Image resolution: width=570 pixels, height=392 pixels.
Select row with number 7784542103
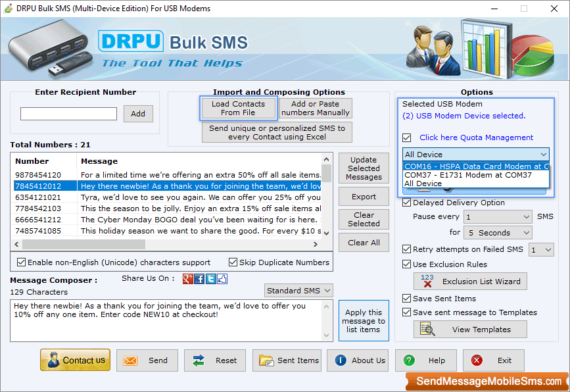pyautogui.click(x=168, y=208)
